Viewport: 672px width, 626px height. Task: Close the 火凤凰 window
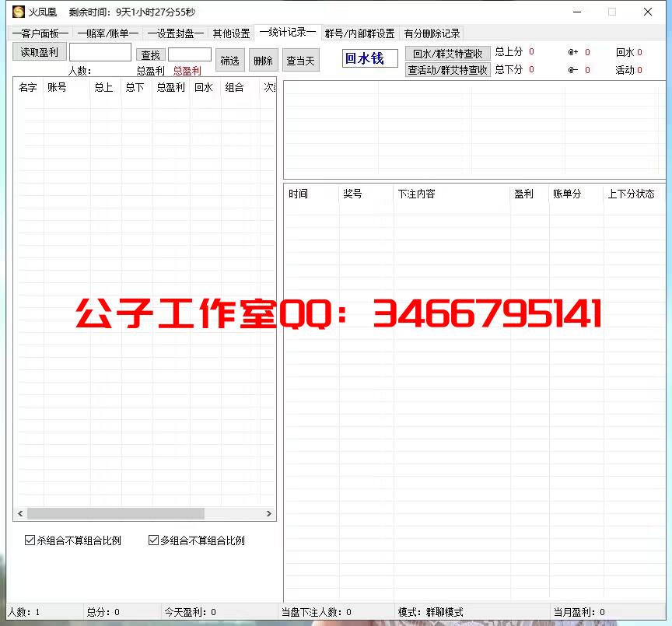coord(648,12)
